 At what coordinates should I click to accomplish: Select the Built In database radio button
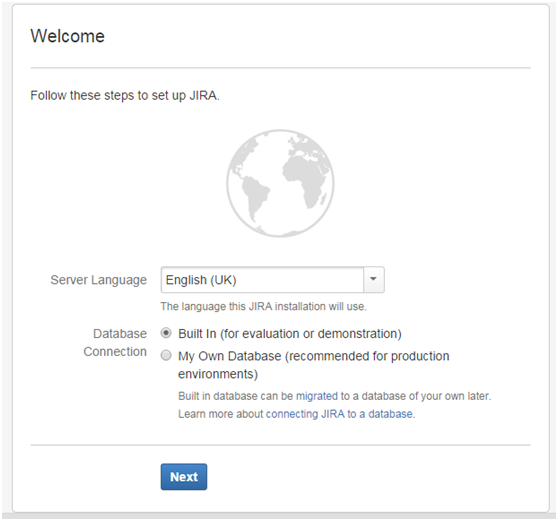pyautogui.click(x=166, y=333)
